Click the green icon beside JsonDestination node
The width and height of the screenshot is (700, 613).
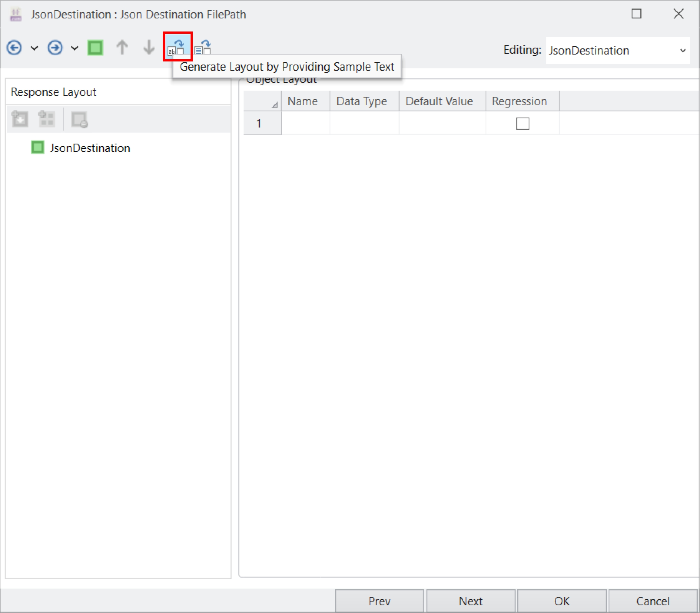click(x=37, y=147)
